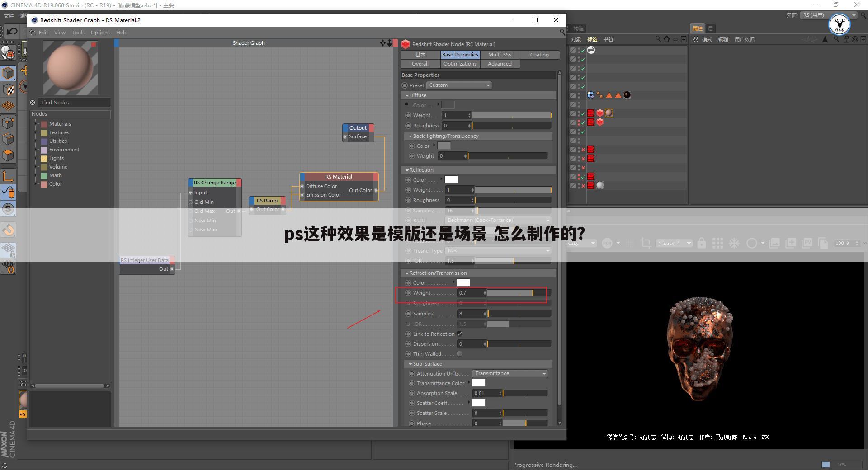Expand the Textures node category
Screen dimensions: 868x470
pos(36,132)
